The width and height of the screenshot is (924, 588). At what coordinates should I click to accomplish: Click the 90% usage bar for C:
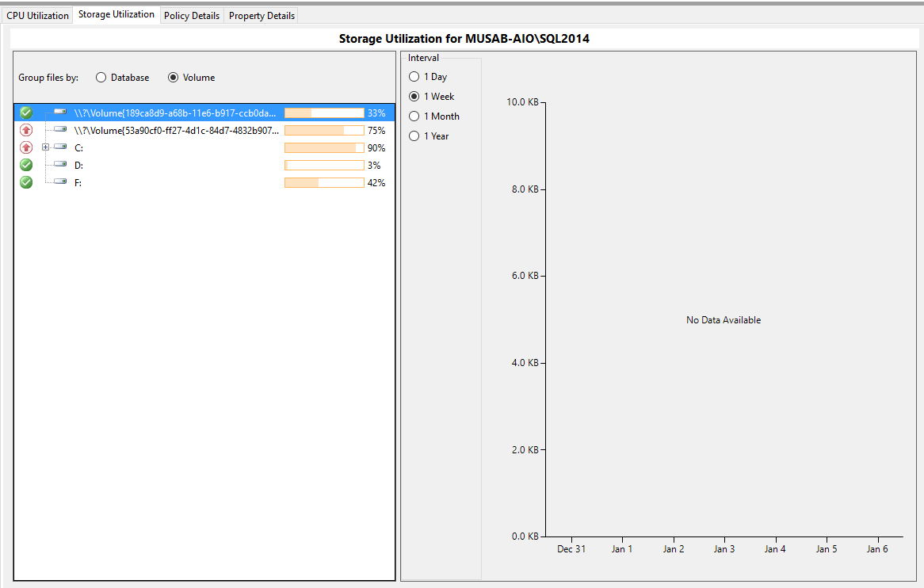[324, 148]
